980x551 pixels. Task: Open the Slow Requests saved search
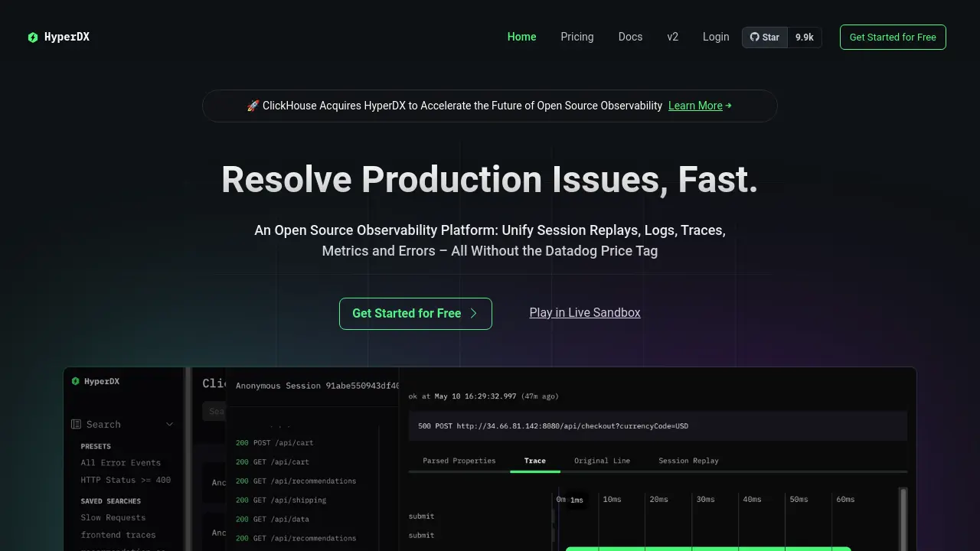(x=113, y=517)
